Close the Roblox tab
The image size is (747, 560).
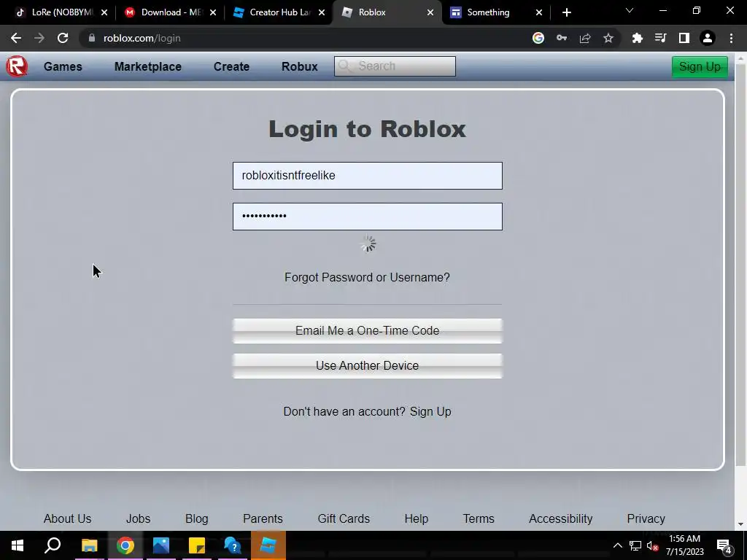click(x=430, y=12)
